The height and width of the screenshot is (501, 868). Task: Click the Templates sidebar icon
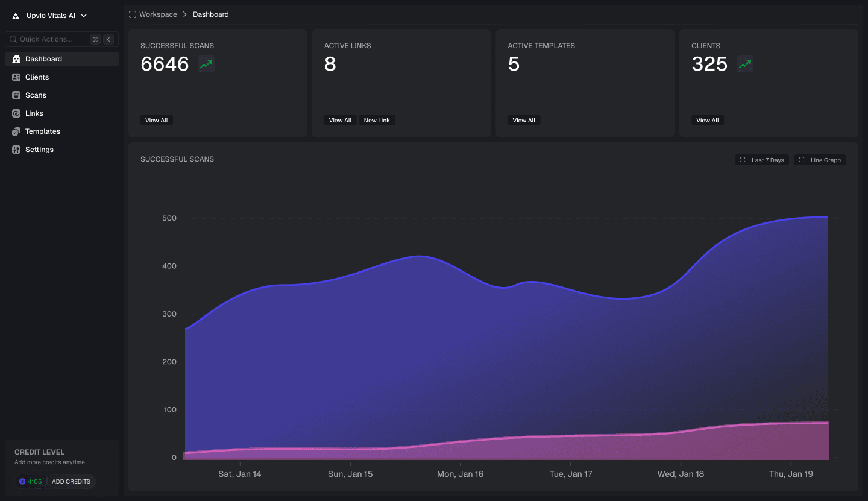click(x=16, y=131)
